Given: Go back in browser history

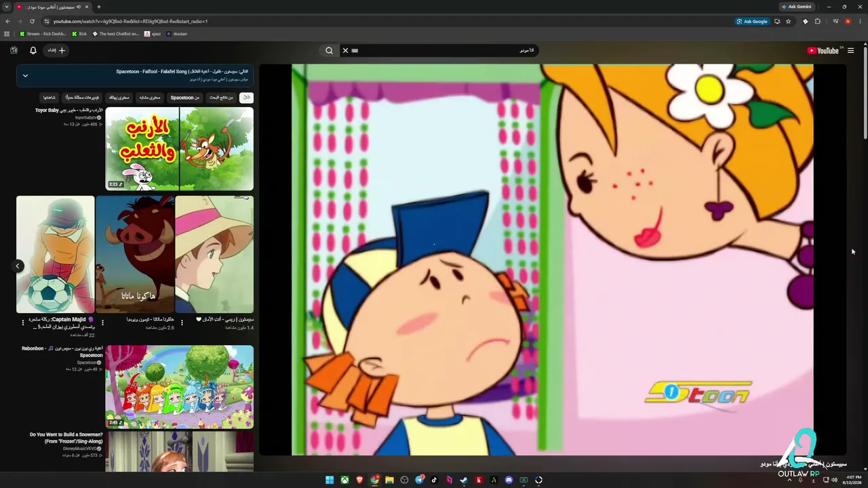Looking at the screenshot, I should pyautogui.click(x=7, y=21).
